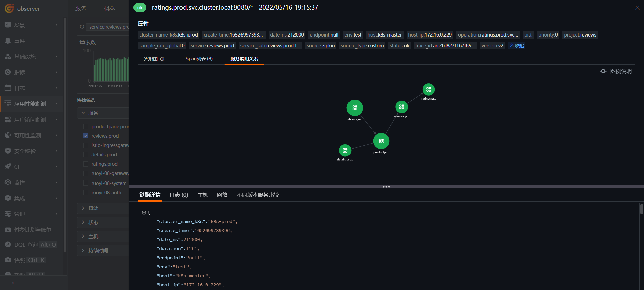Viewport: 644px width, 290px height.
Task: Open the 网络 tab
Action: [x=222, y=195]
